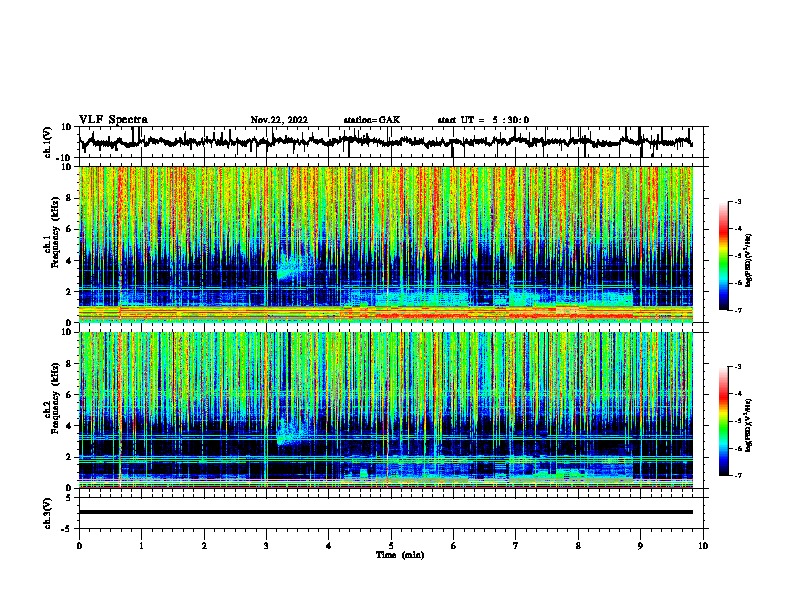
Task: Click the upper color scale bar beside ch.1
Action: point(723,255)
